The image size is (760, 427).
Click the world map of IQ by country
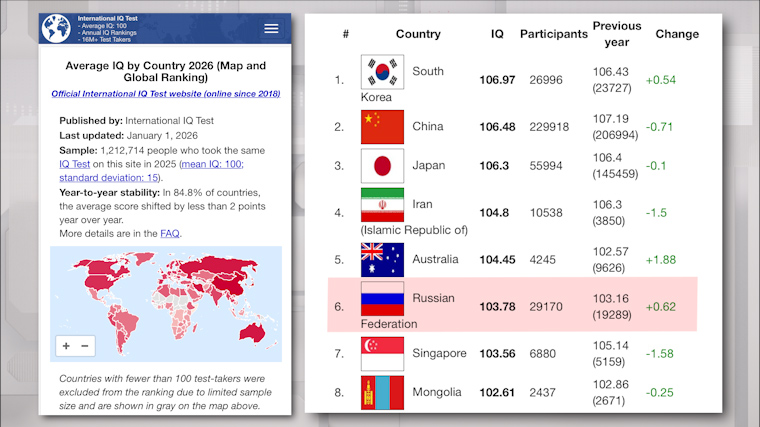[x=160, y=290]
